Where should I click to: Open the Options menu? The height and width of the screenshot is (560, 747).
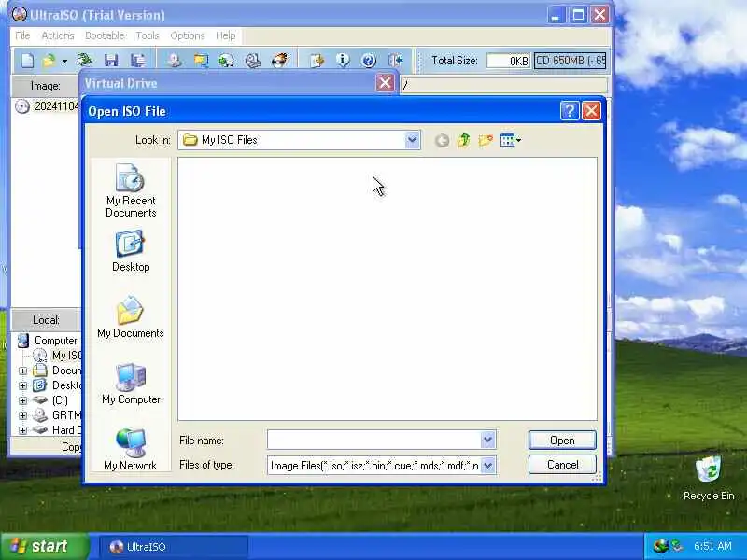pos(188,35)
